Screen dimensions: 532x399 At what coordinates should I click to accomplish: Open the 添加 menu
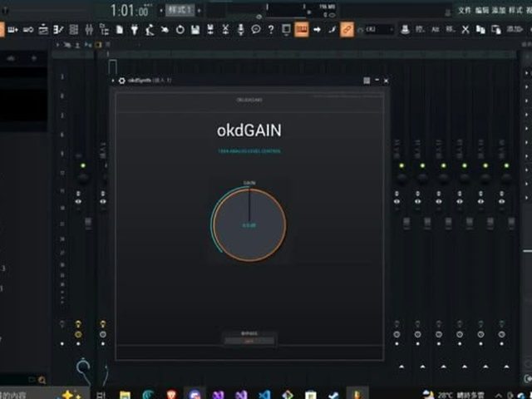click(499, 10)
